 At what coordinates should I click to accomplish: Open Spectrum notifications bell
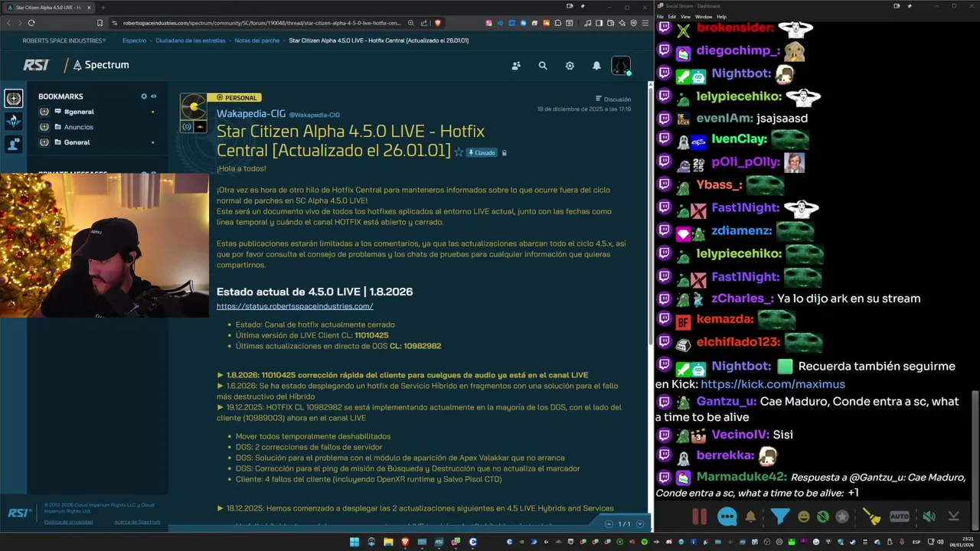[596, 66]
